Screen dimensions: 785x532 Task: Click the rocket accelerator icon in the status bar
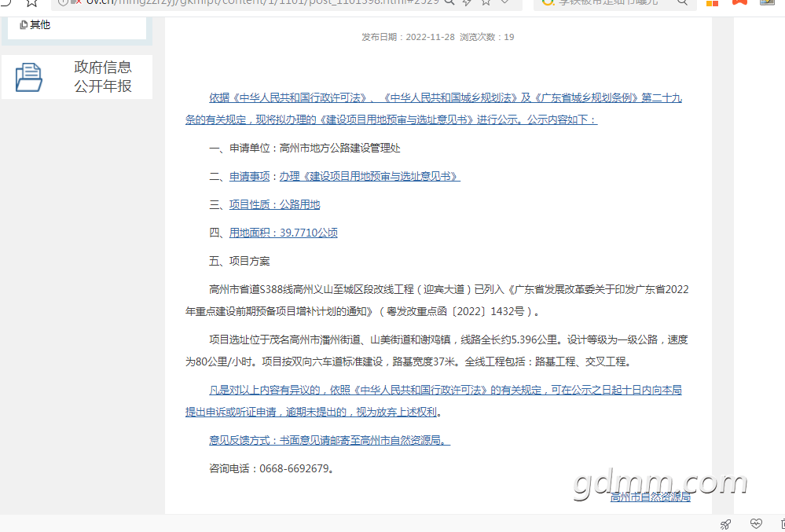pyautogui.click(x=725, y=524)
